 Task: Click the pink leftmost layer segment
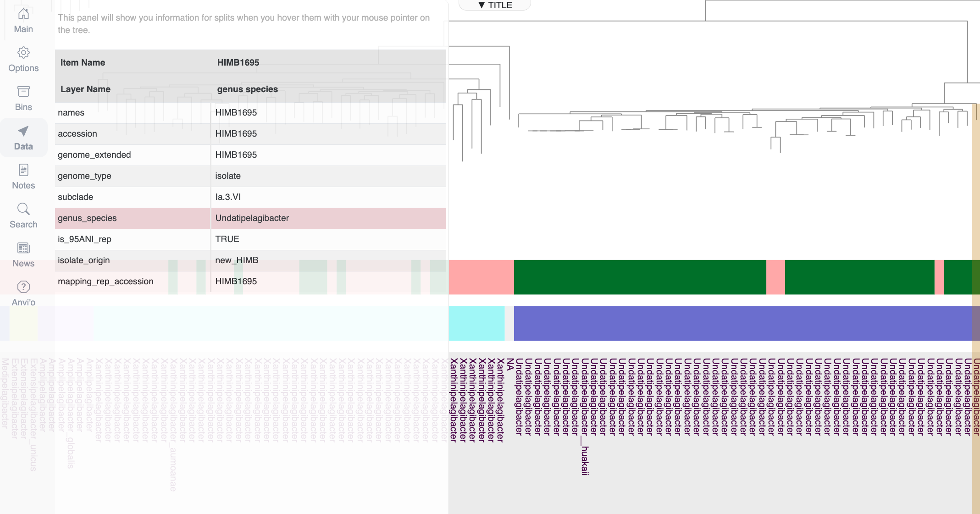(x=481, y=277)
